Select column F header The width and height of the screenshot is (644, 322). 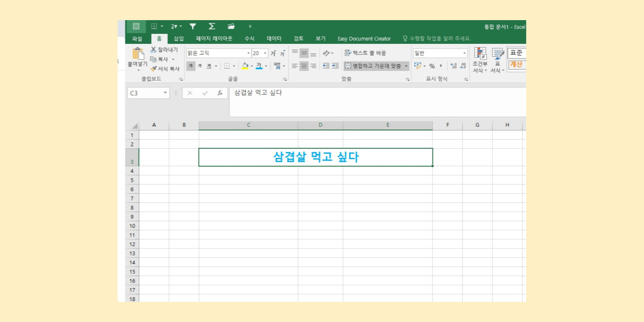tap(448, 125)
